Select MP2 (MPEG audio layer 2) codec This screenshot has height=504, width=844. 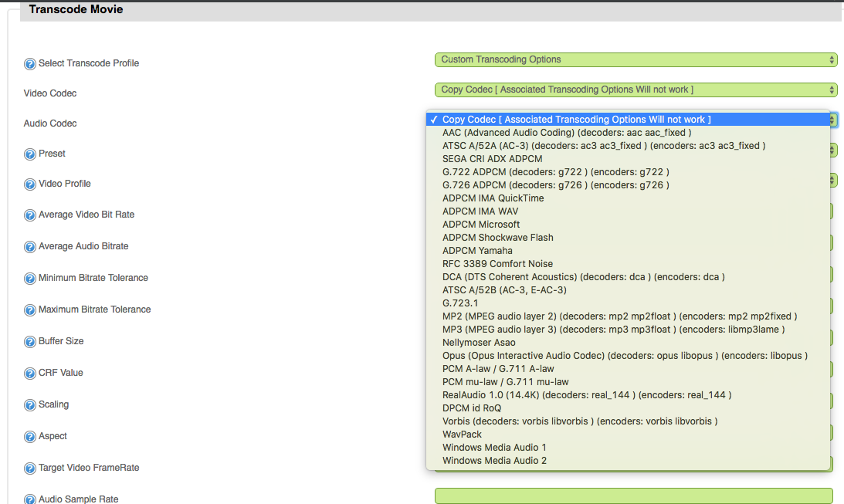point(628,316)
